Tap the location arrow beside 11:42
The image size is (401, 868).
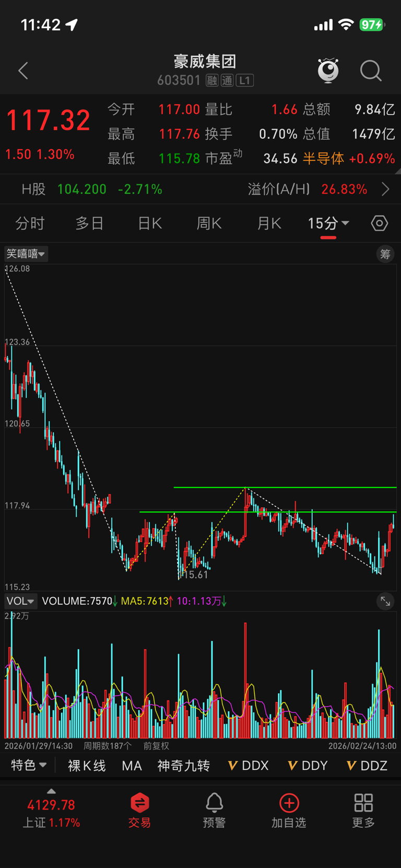tap(72, 25)
